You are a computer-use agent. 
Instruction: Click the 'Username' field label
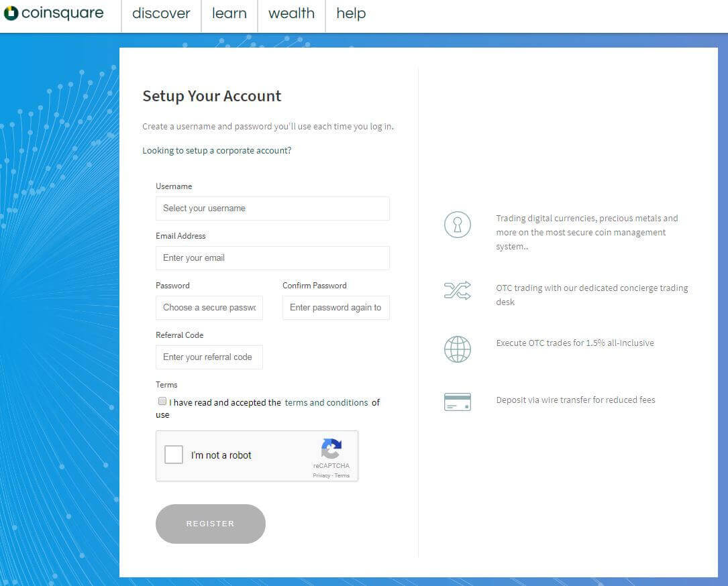[174, 186]
